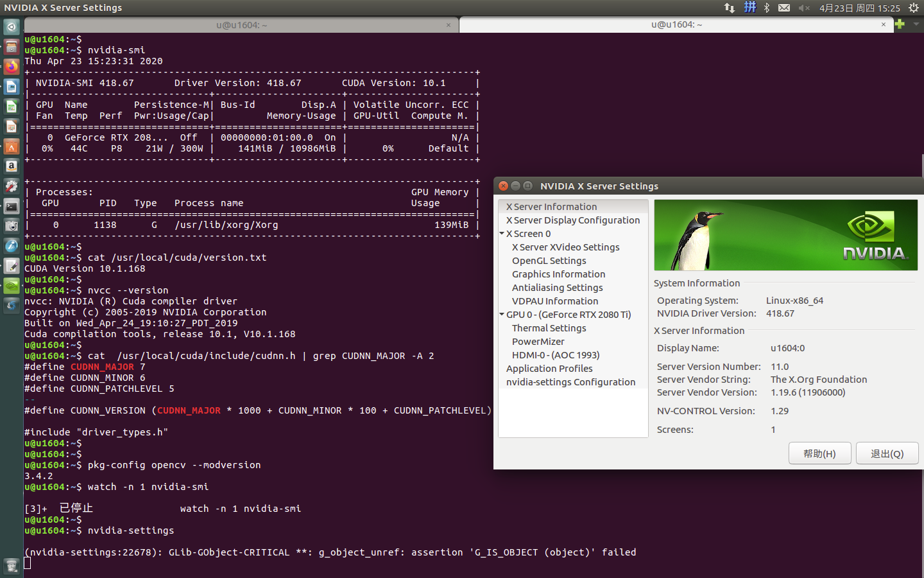Open X Server XVideo Settings
The image size is (924, 578).
click(x=565, y=247)
